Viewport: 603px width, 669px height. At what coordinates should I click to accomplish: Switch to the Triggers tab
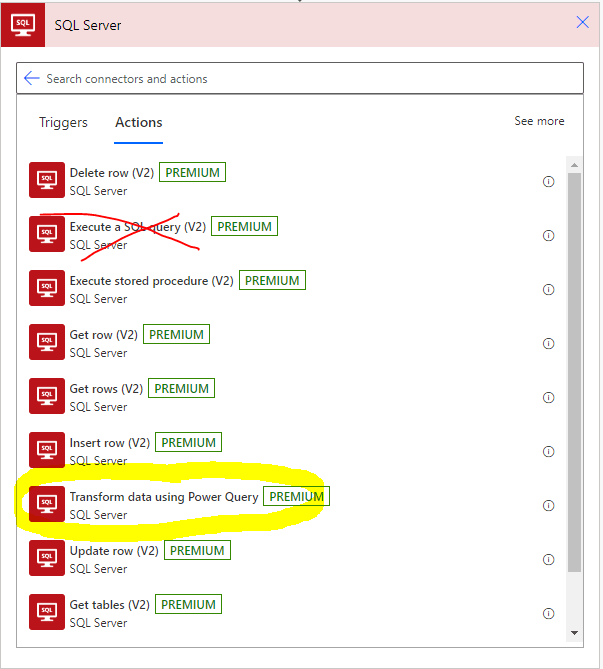[63, 122]
